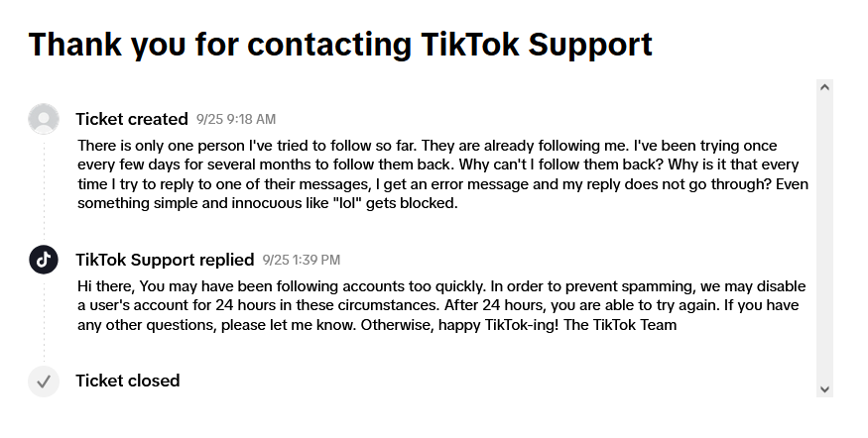The height and width of the screenshot is (438, 868).
Task: Select the "TikTok Support replied" label
Action: 165,260
